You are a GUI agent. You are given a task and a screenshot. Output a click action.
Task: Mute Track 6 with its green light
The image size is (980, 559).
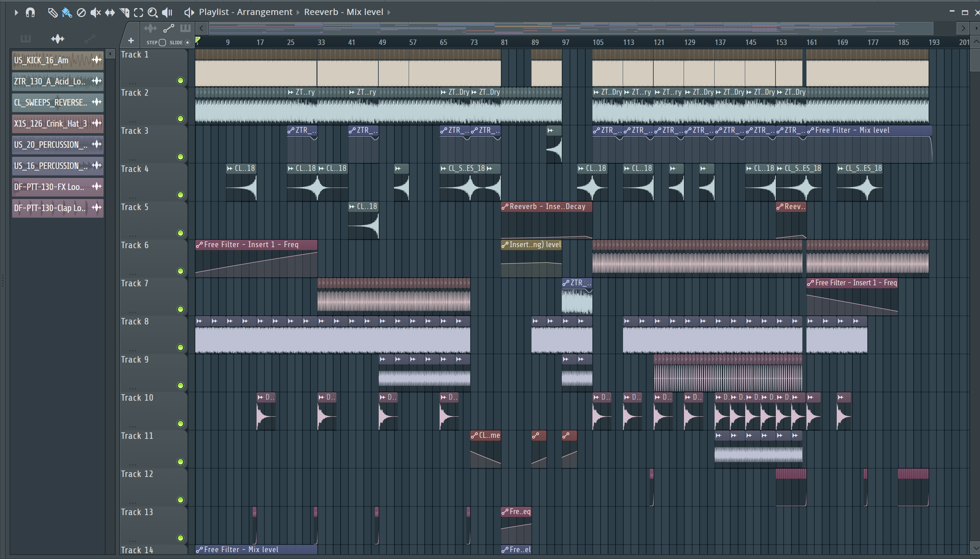pos(180,271)
